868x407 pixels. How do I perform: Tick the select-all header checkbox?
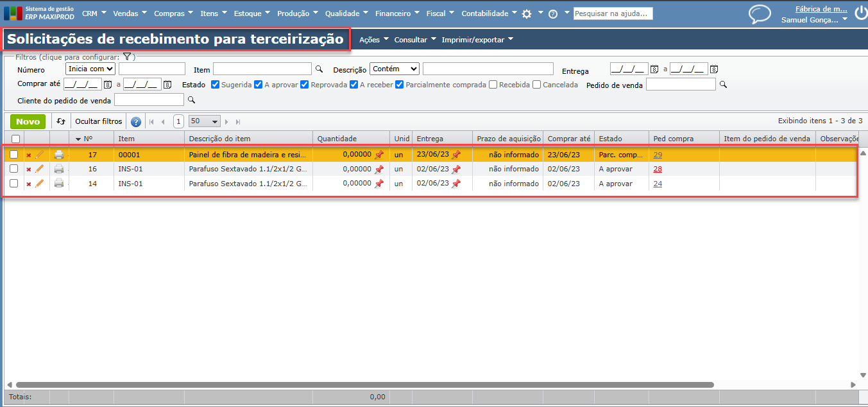pos(15,139)
